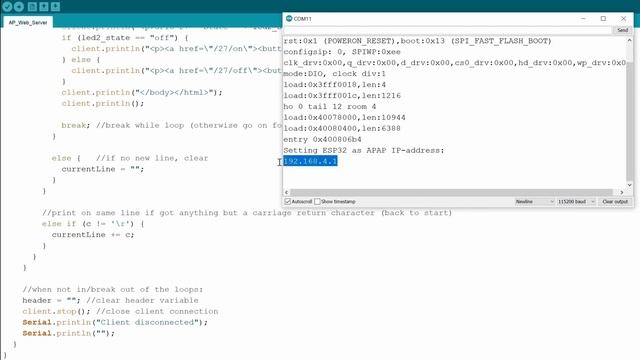The width and height of the screenshot is (640, 360).
Task: Click the "ho 0 tail 12 room 4" line
Action: pyautogui.click(x=329, y=107)
